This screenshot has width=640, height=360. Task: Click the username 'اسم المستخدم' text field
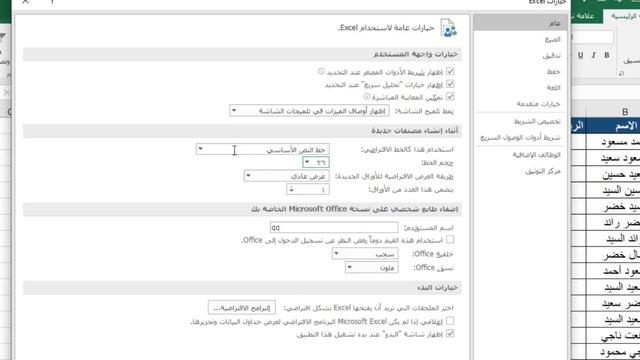tap(334, 227)
